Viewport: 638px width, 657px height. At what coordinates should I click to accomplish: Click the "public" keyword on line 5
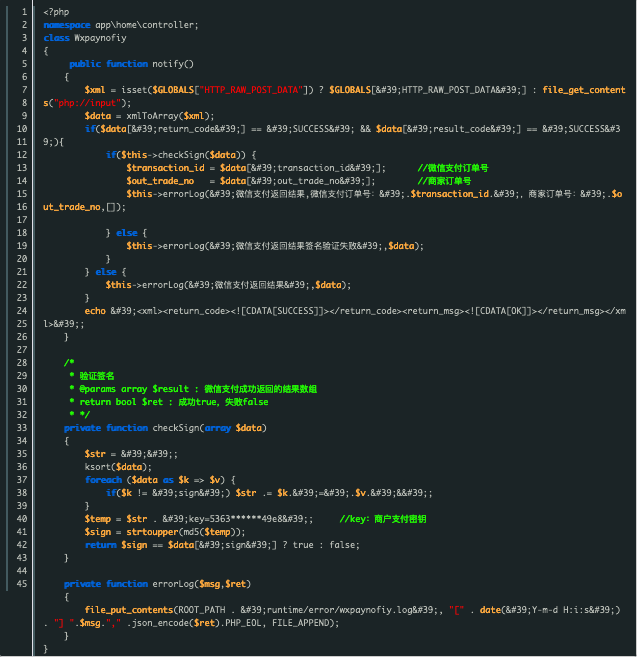(x=85, y=64)
